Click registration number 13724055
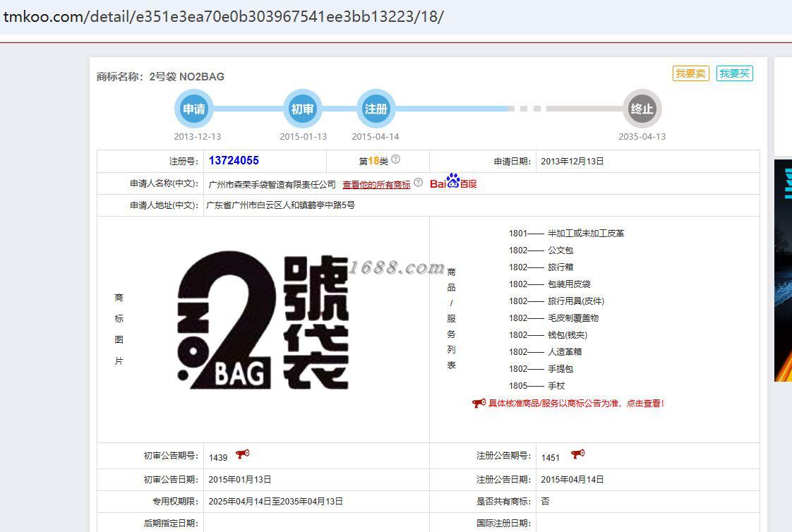 tap(234, 160)
